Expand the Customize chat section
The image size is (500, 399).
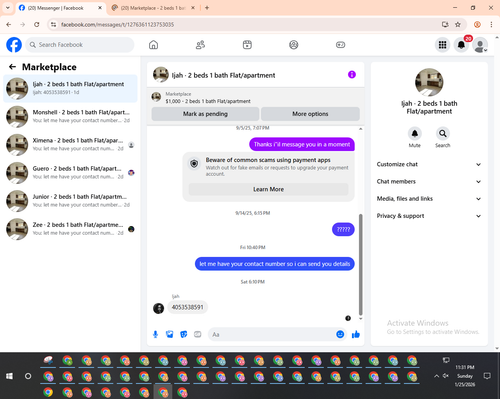[x=429, y=164]
